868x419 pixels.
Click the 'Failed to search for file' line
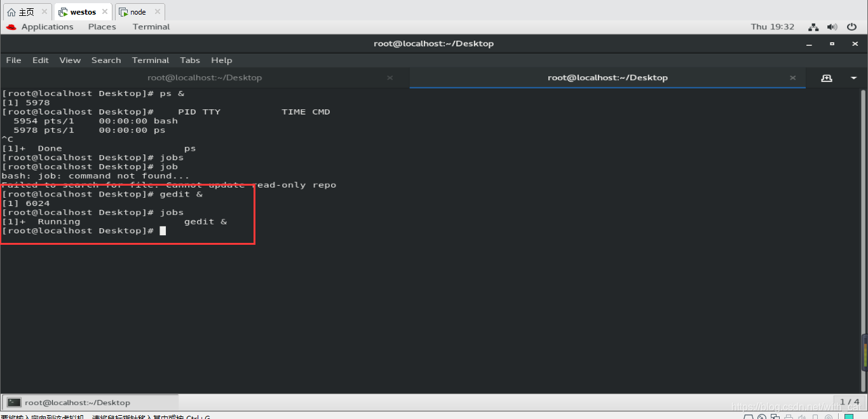pyautogui.click(x=168, y=185)
